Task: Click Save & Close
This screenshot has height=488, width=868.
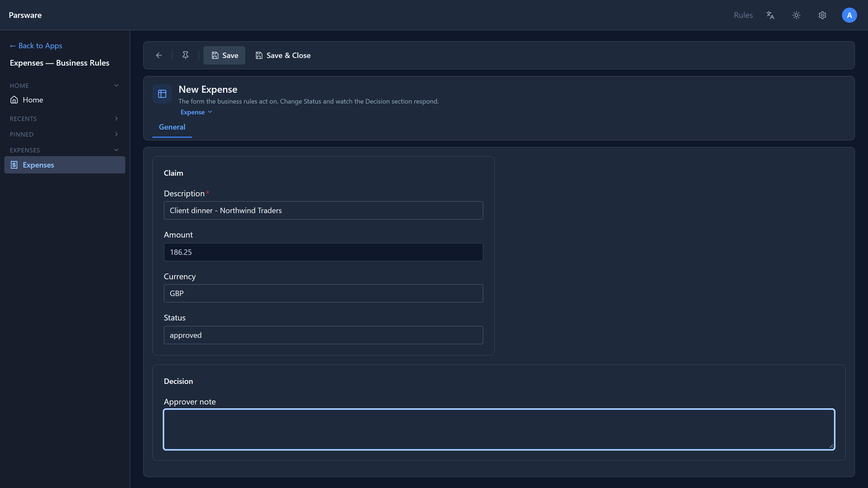Action: coord(283,55)
